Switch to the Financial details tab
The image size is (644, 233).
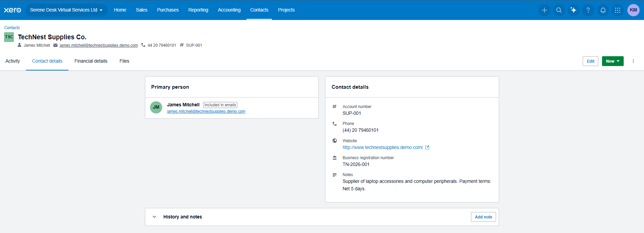click(x=91, y=61)
